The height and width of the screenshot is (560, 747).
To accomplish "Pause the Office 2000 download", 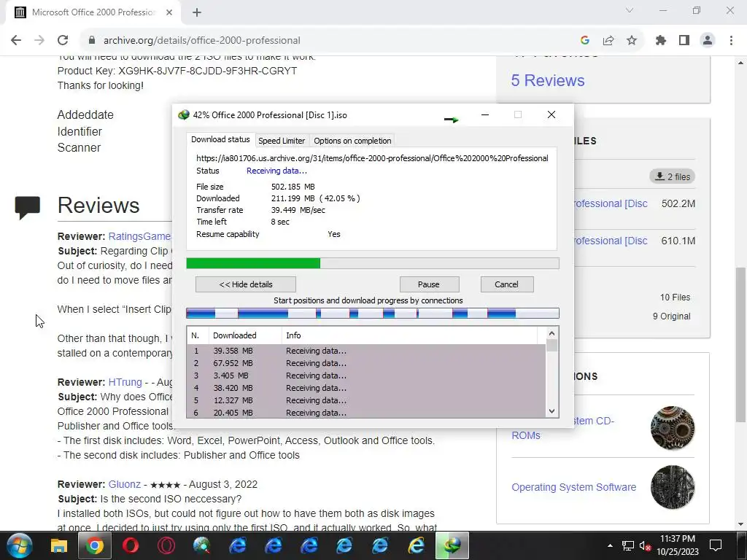I will (x=429, y=284).
